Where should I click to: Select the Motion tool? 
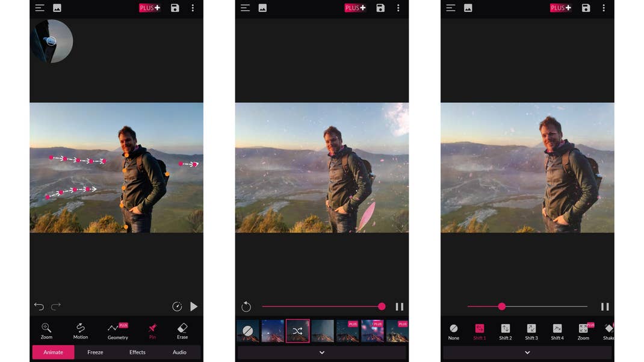[81, 331]
